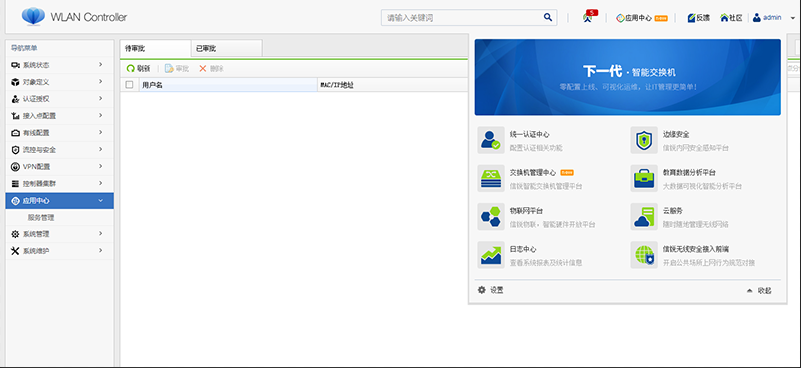Viewport: 801px width, 368px height.
Task: Click the WLAN Controller logo
Action: (33, 17)
